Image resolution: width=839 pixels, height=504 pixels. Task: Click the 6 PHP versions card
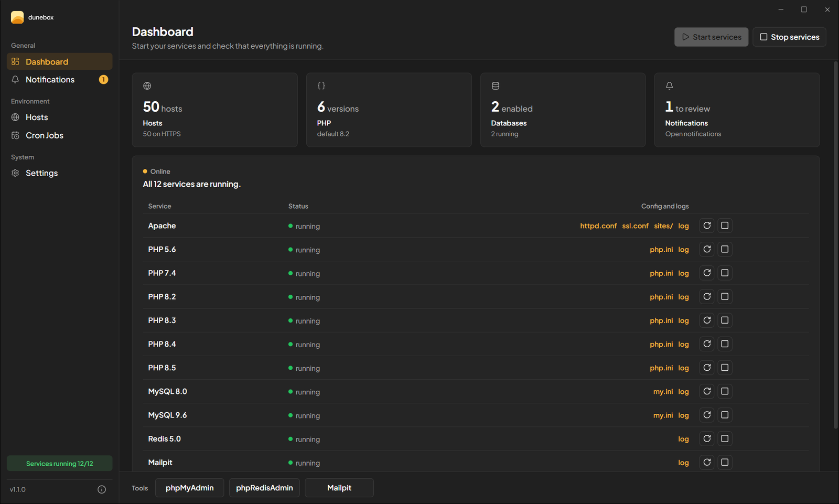[x=389, y=110]
